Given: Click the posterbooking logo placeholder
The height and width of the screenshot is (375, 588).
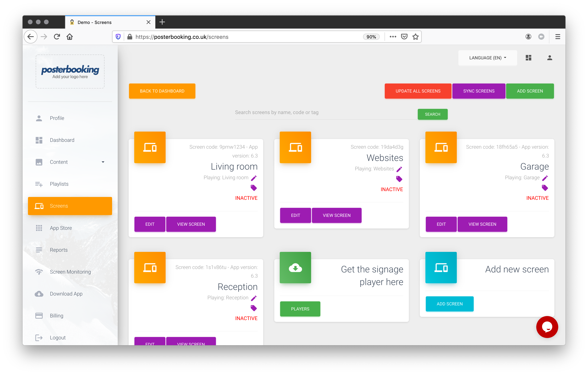Looking at the screenshot, I should (x=70, y=71).
